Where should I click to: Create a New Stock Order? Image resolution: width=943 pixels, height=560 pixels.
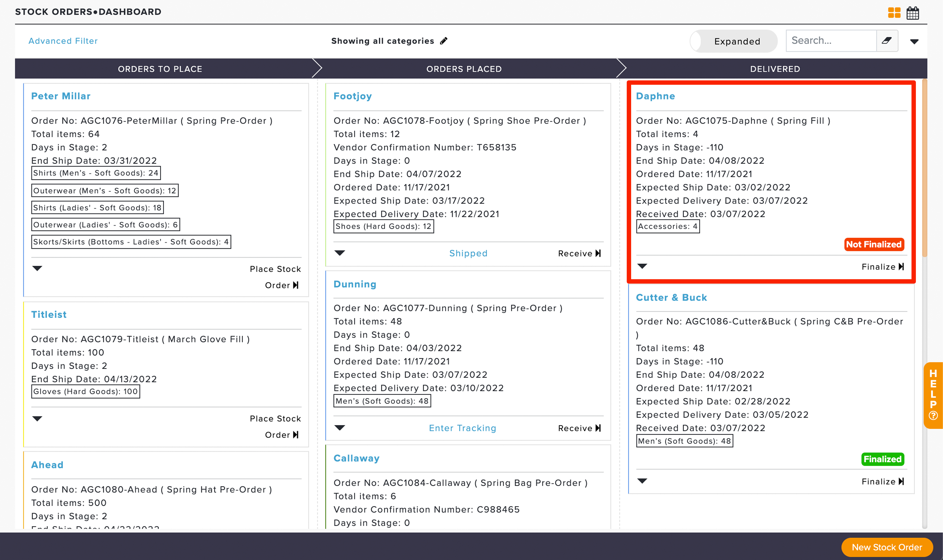click(887, 547)
